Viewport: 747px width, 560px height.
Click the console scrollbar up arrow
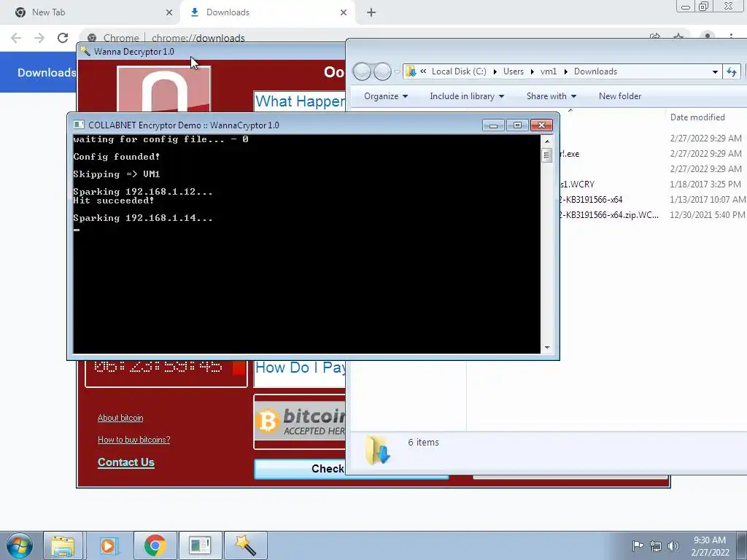(547, 141)
